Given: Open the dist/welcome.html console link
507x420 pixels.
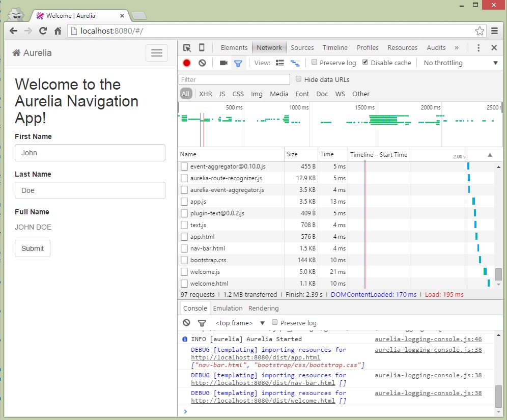Looking at the screenshot, I should pos(263,401).
